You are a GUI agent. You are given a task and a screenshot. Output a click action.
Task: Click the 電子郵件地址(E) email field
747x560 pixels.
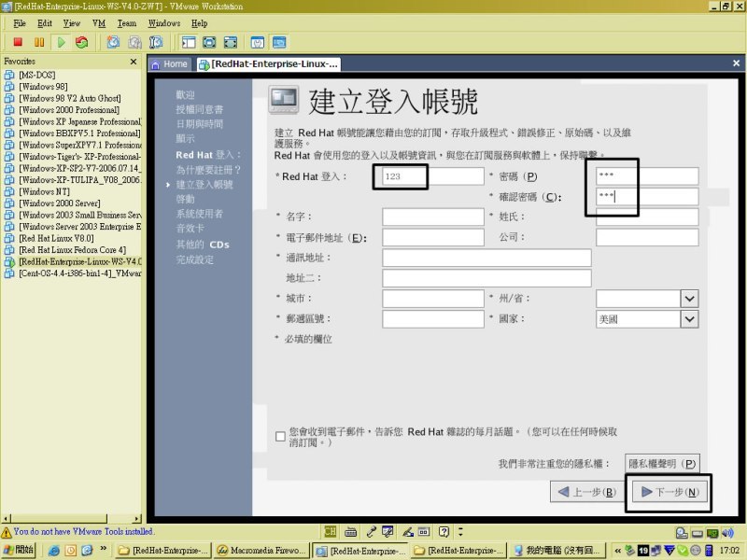tap(432, 237)
